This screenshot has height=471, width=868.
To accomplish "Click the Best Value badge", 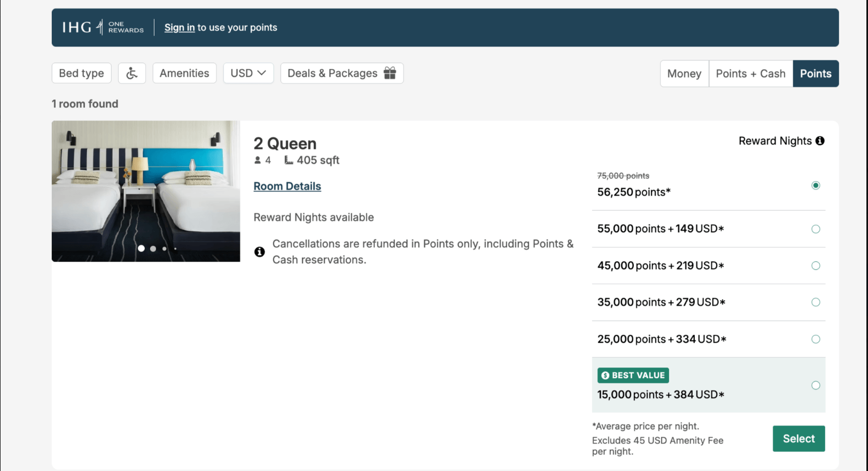I will (x=633, y=375).
